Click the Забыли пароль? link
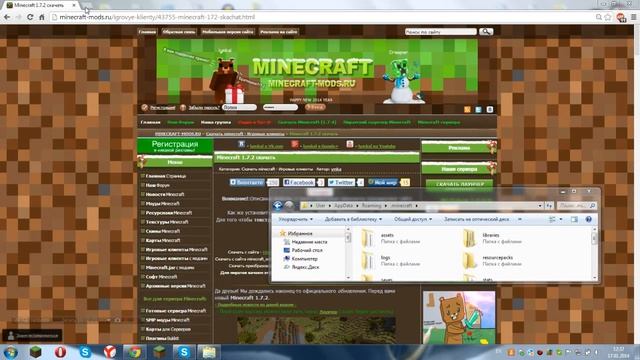This screenshot has height=360, width=640. click(x=204, y=108)
